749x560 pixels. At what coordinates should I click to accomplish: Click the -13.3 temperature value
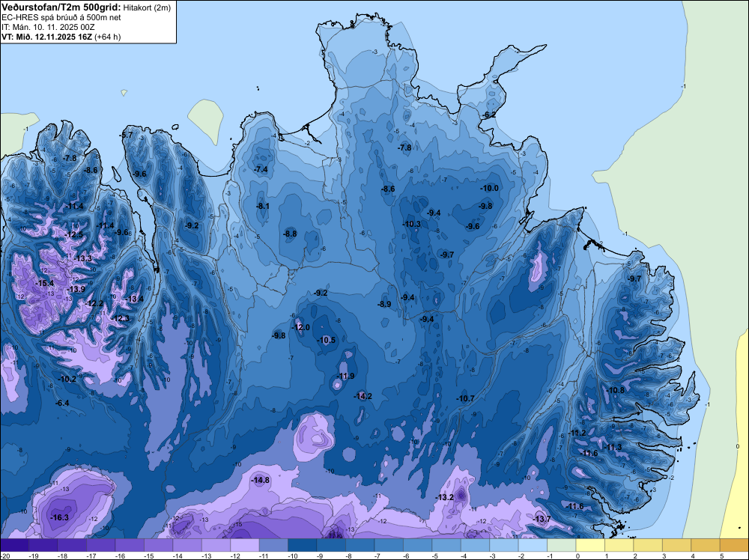82,258
